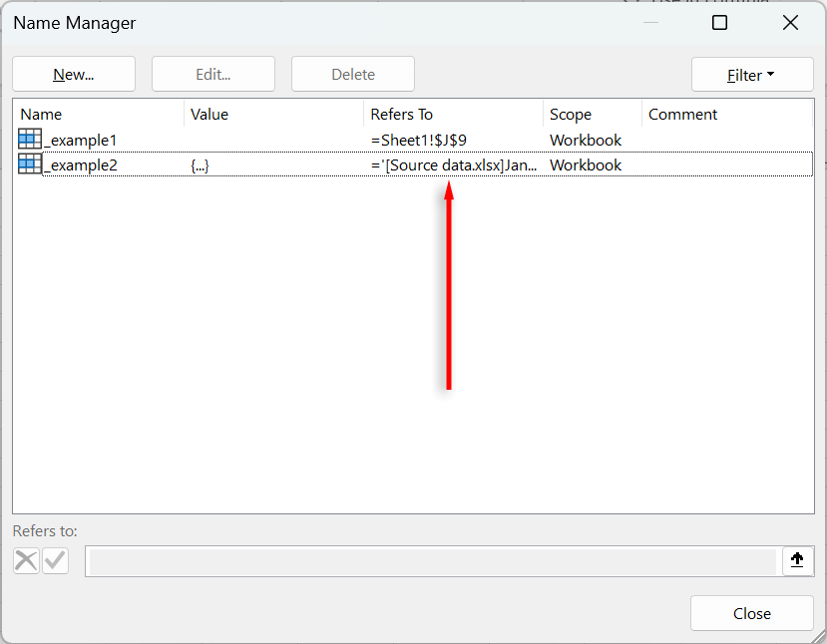Select the _example1 named range row

(x=81, y=141)
